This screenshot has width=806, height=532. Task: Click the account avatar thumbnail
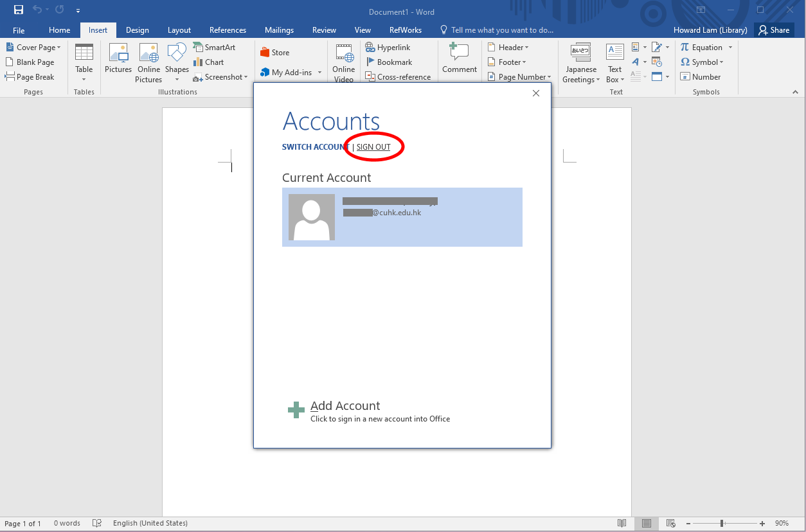(312, 217)
